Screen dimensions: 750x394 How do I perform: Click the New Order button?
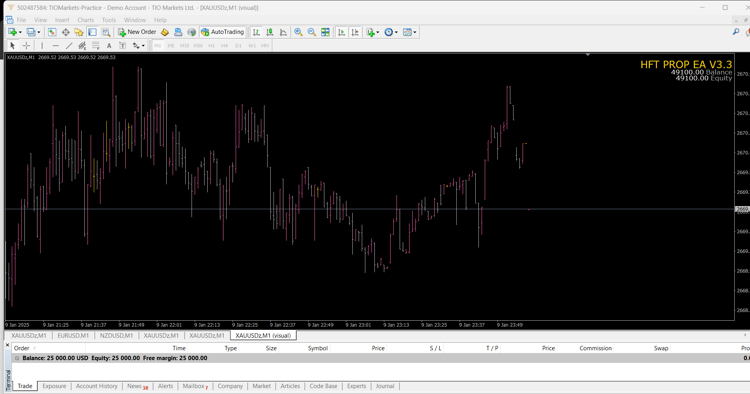coord(137,32)
